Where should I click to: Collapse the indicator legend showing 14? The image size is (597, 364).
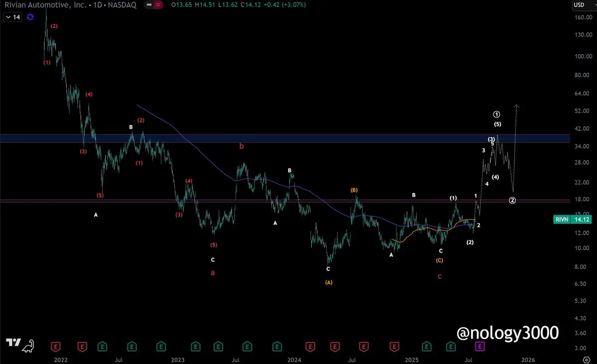pos(12,17)
